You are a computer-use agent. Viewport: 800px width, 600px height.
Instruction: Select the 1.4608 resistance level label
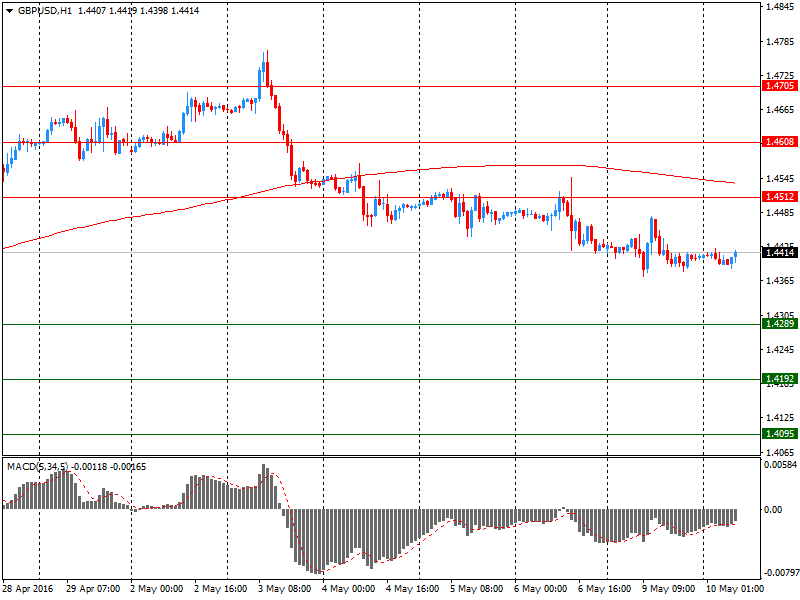pos(780,142)
